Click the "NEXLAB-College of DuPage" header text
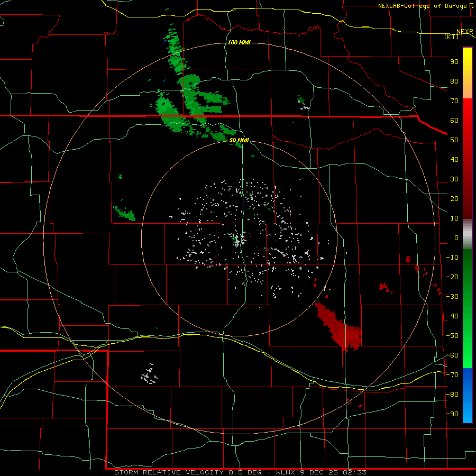The height and width of the screenshot is (476, 476). pyautogui.click(x=422, y=6)
